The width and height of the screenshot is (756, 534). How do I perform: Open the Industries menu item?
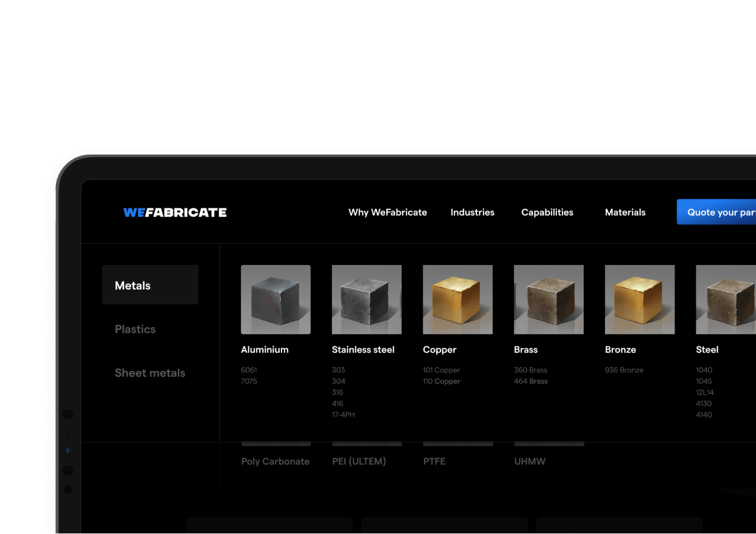[472, 213]
